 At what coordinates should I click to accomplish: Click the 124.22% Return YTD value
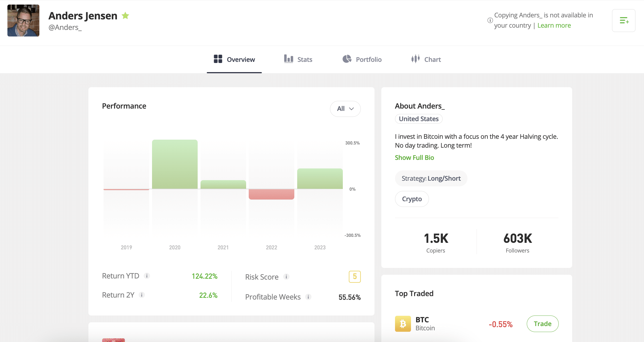(x=204, y=276)
